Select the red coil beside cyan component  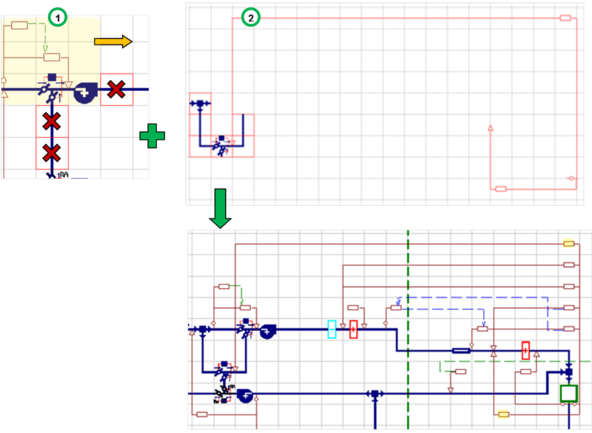[x=353, y=329]
